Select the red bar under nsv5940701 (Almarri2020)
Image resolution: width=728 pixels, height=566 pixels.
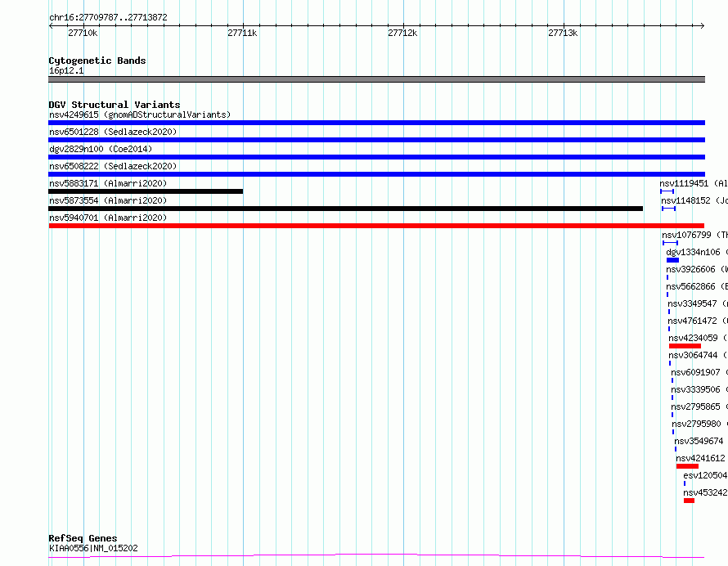pyautogui.click(x=376, y=226)
